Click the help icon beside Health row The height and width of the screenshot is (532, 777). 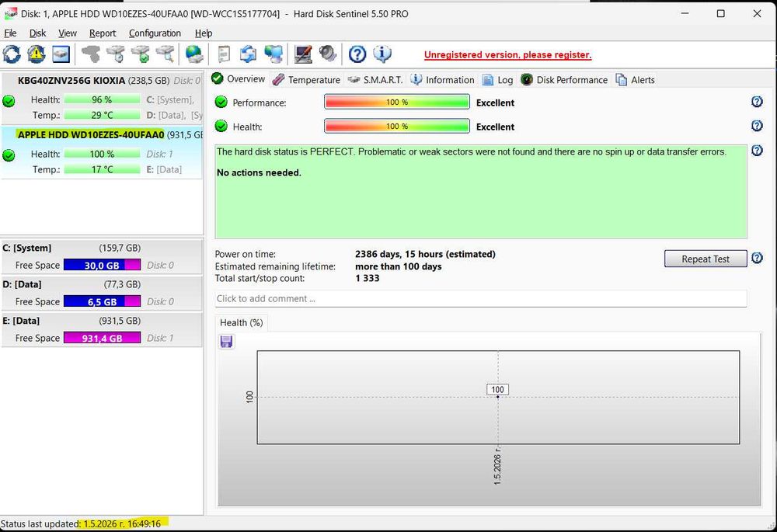(x=757, y=125)
